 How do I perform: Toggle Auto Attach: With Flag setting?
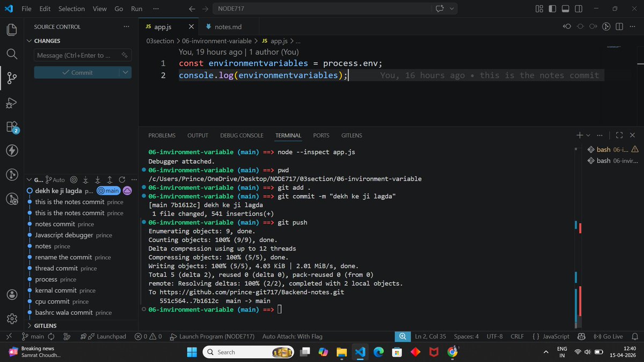292,336
